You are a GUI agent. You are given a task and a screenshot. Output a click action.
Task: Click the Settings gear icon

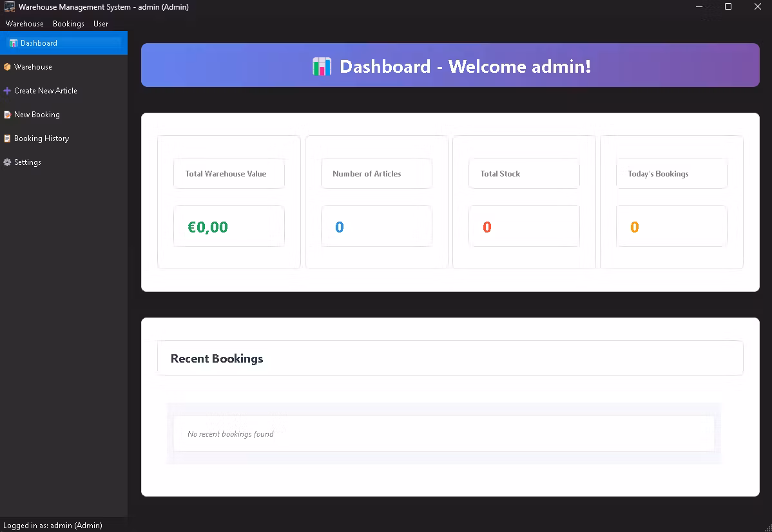click(x=7, y=162)
